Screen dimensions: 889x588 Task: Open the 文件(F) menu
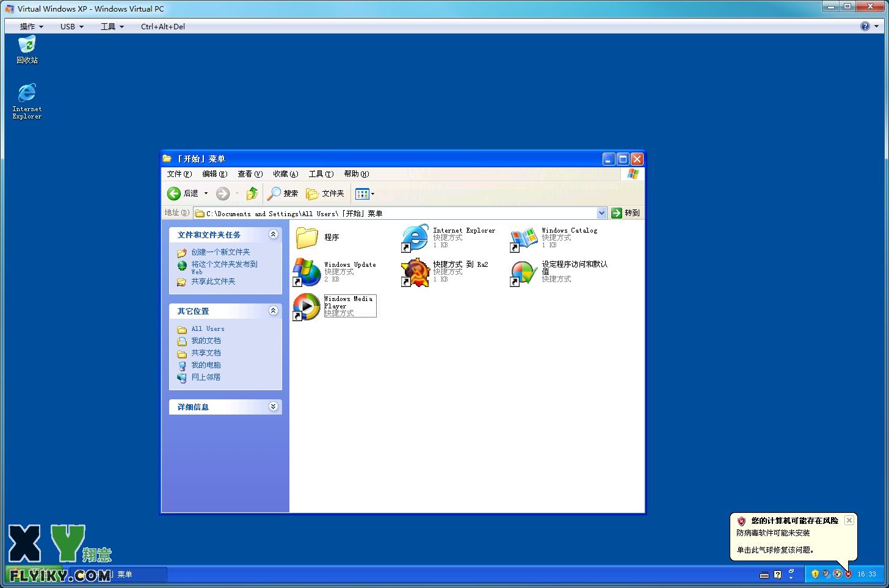click(179, 174)
